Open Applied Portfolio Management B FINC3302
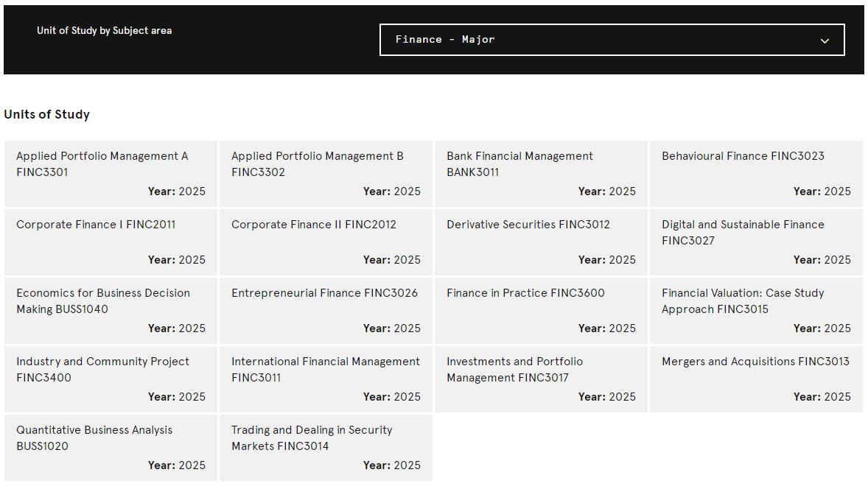Image resolution: width=868 pixels, height=489 pixels. pyautogui.click(x=326, y=174)
